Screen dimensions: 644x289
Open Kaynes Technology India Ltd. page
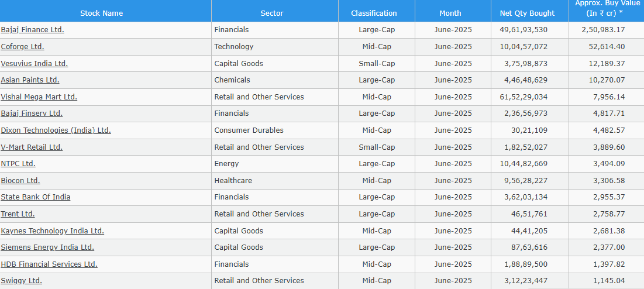pyautogui.click(x=52, y=231)
